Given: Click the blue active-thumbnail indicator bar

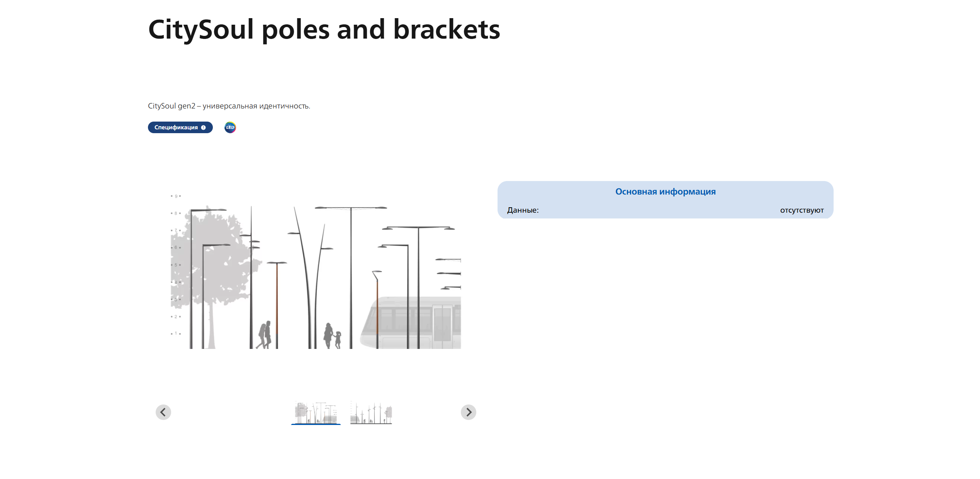Looking at the screenshot, I should pos(316,424).
